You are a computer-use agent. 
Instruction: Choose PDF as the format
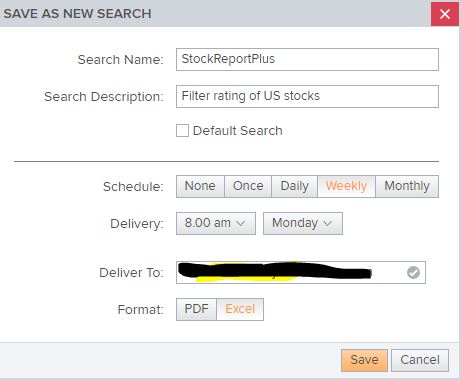point(196,309)
